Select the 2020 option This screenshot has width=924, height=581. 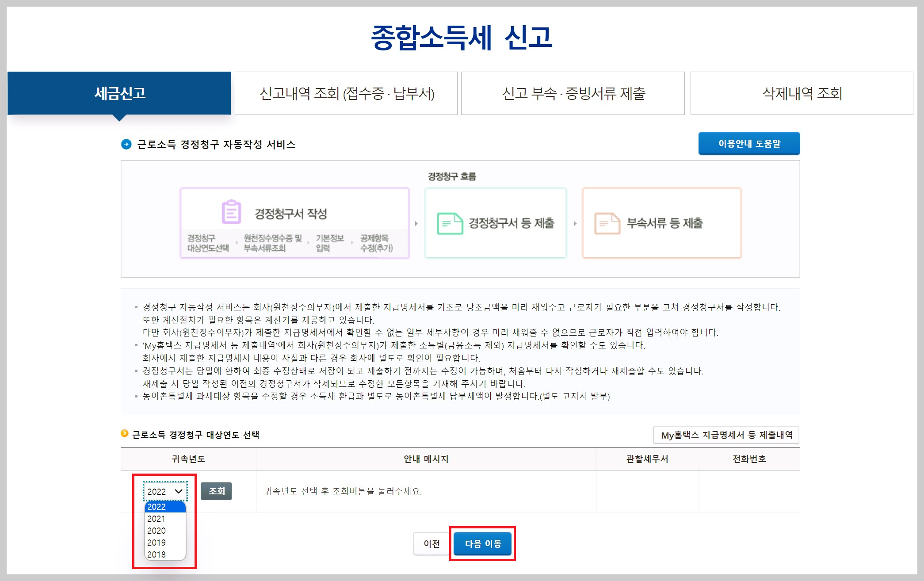coord(157,531)
